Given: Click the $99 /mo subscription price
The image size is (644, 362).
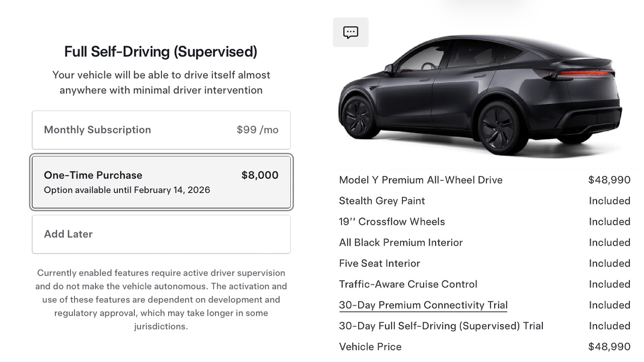Looking at the screenshot, I should [257, 130].
